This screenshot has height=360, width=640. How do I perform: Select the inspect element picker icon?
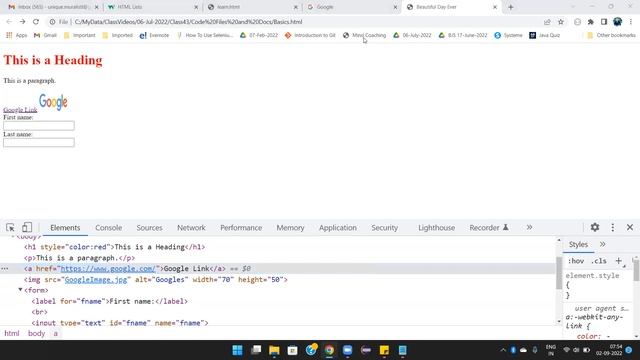10,227
